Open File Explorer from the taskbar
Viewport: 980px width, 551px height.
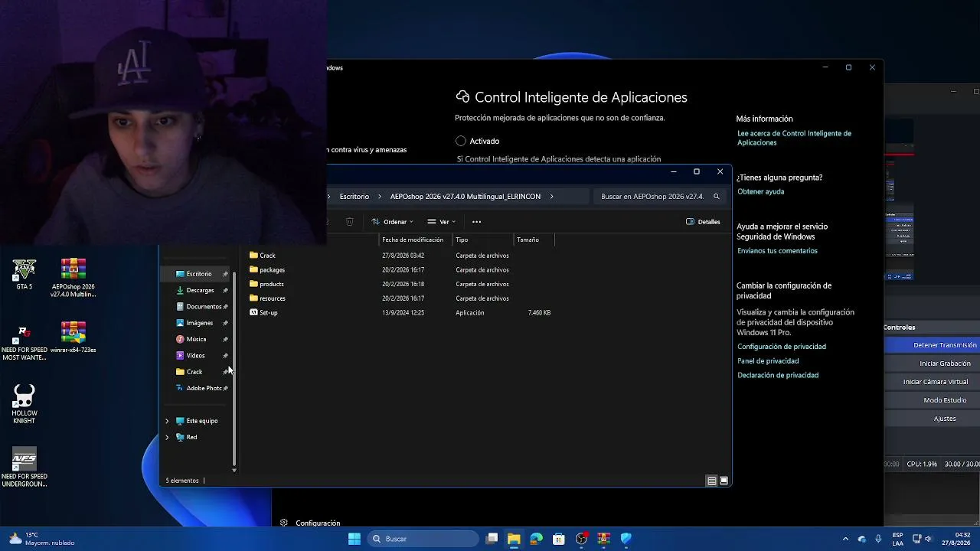(514, 539)
